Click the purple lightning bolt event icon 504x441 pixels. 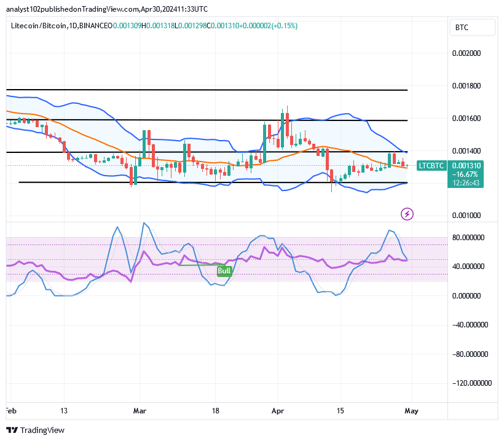pyautogui.click(x=407, y=214)
